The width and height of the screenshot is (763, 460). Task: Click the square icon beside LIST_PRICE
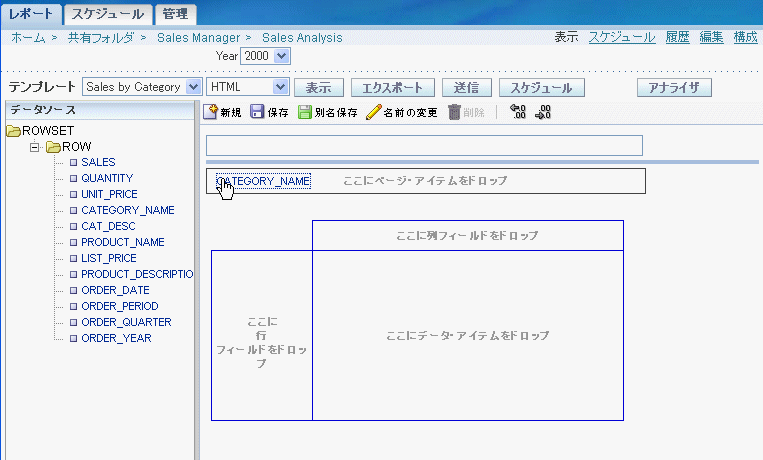(73, 258)
